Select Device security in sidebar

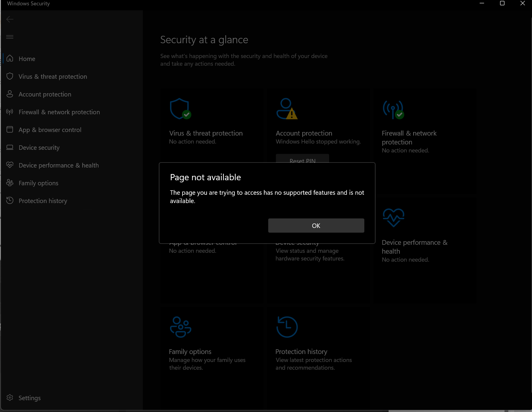(39, 147)
